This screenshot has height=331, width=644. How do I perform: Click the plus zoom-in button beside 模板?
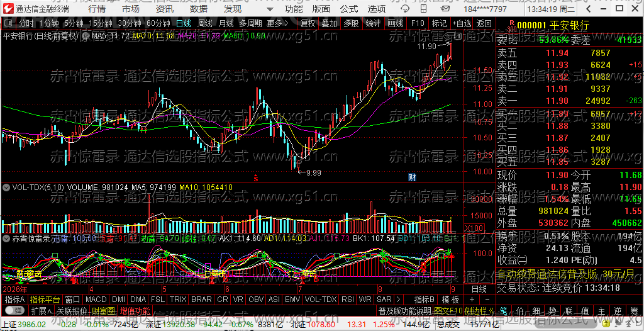pos(472,300)
